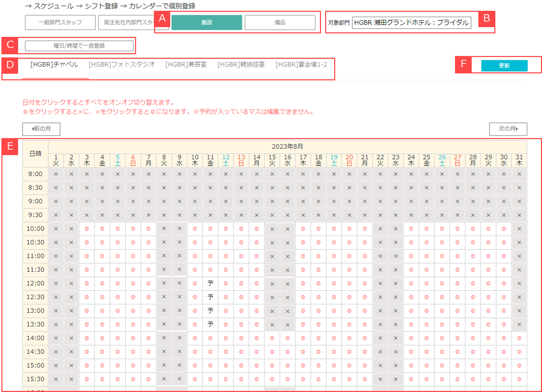Click the 一般部門スタッフ button
This screenshot has height=392, width=542.
[60, 22]
